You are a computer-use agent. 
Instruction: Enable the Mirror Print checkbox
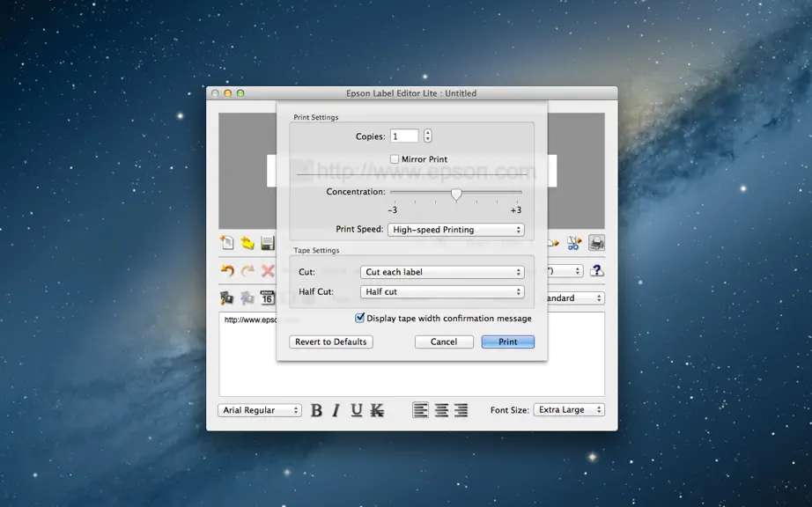click(395, 159)
